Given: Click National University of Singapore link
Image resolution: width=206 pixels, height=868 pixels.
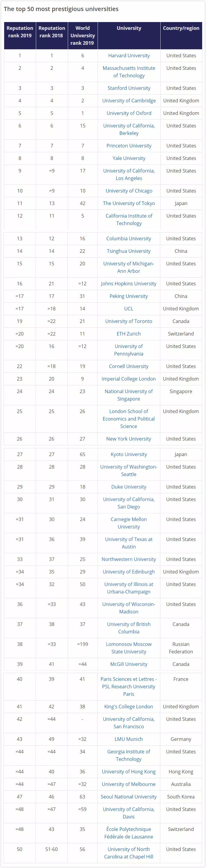Looking at the screenshot, I should click(128, 395).
